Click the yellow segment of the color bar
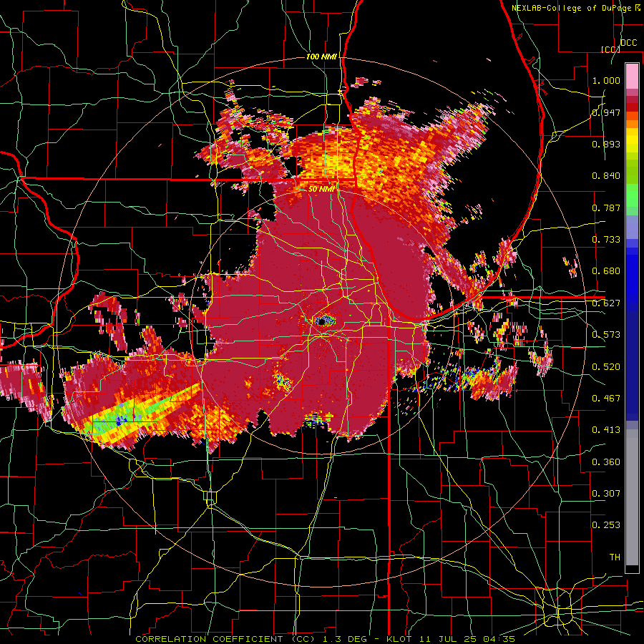The height and width of the screenshot is (644, 644). pyautogui.click(x=632, y=140)
